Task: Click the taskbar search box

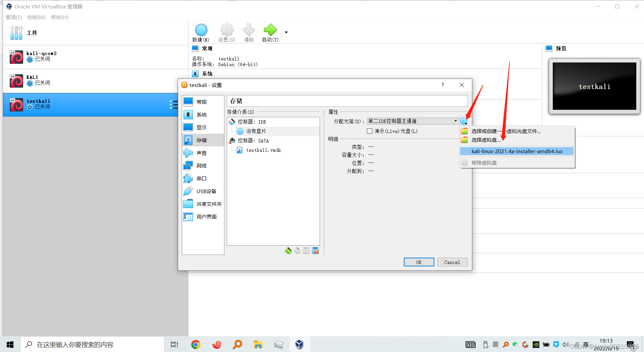Action: point(92,344)
